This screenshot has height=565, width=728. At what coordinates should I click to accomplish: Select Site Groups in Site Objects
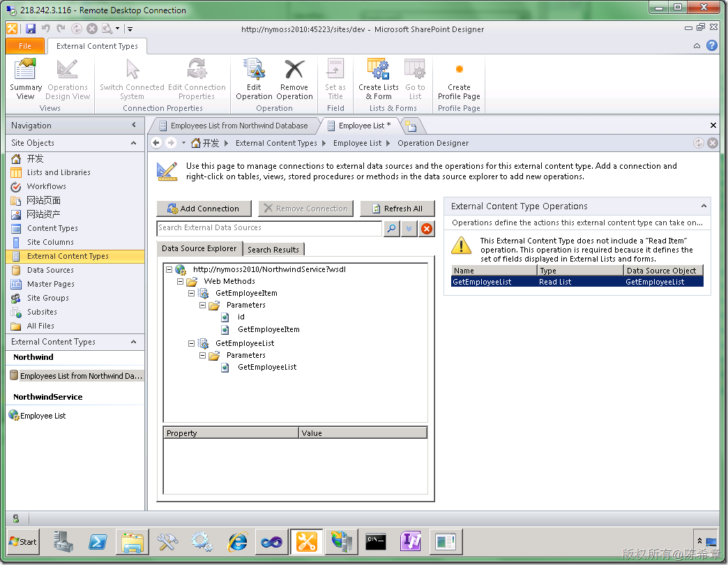(48, 298)
